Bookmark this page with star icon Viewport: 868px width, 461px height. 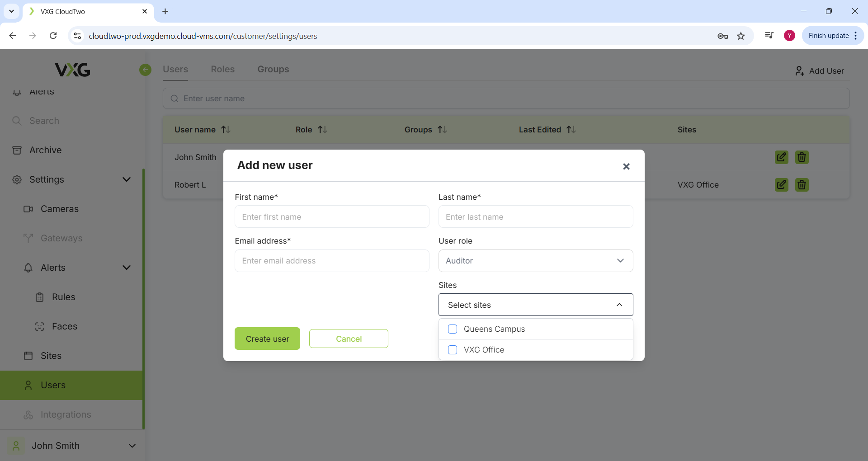point(741,36)
